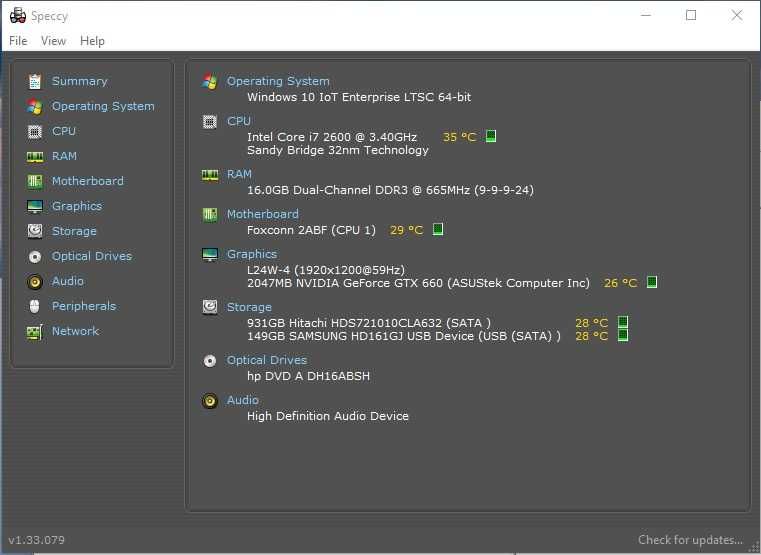This screenshot has height=555, width=761.
Task: Click the CPU chip icon in main panel
Action: tap(210, 121)
